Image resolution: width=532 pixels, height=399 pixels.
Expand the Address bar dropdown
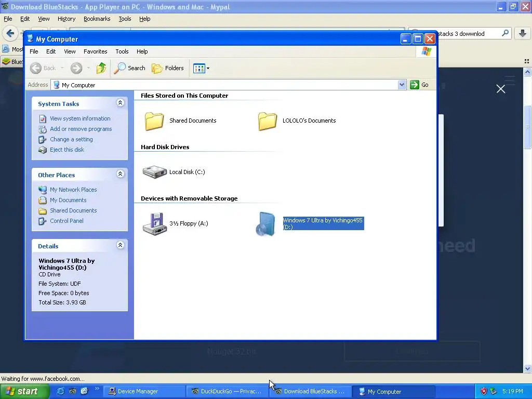402,85
